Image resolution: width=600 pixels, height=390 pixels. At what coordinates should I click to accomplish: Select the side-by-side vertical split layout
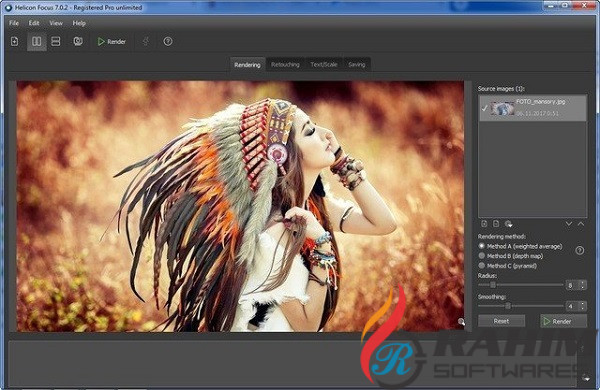[36, 41]
